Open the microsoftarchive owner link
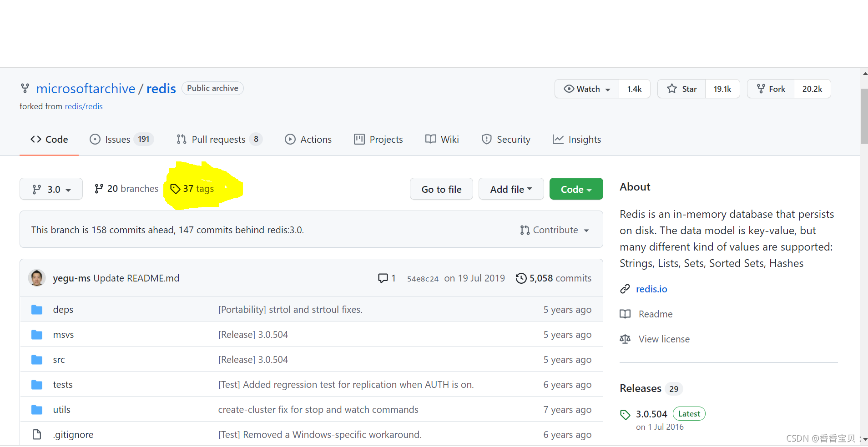The width and height of the screenshot is (868, 447). click(86, 88)
